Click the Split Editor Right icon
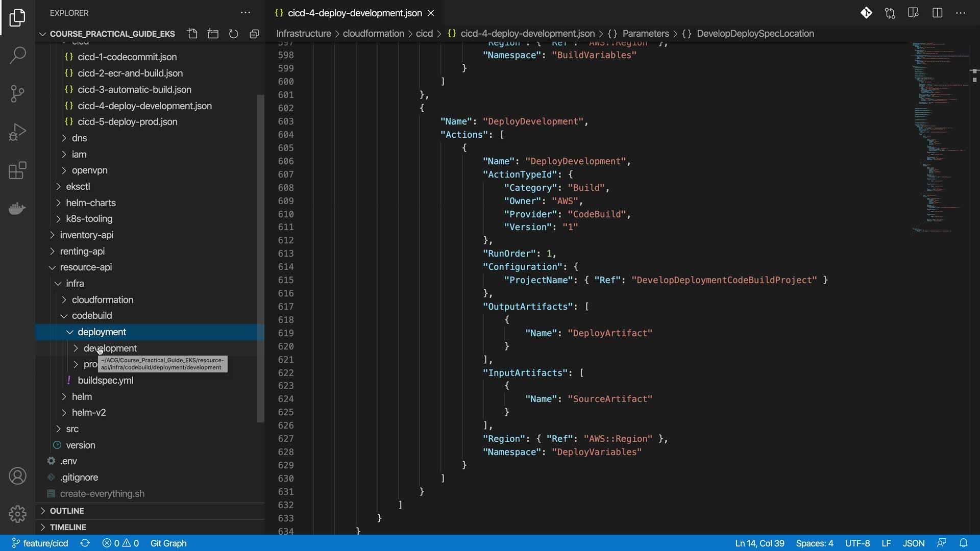 click(937, 13)
